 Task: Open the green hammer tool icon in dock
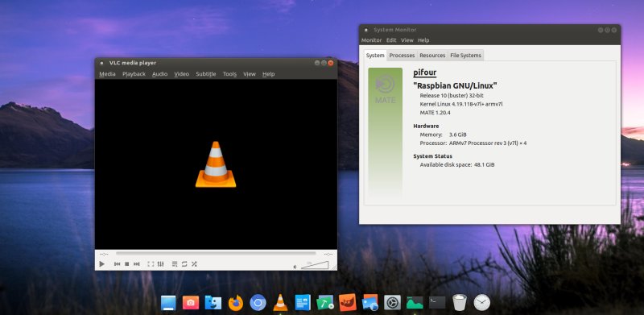tap(325, 303)
